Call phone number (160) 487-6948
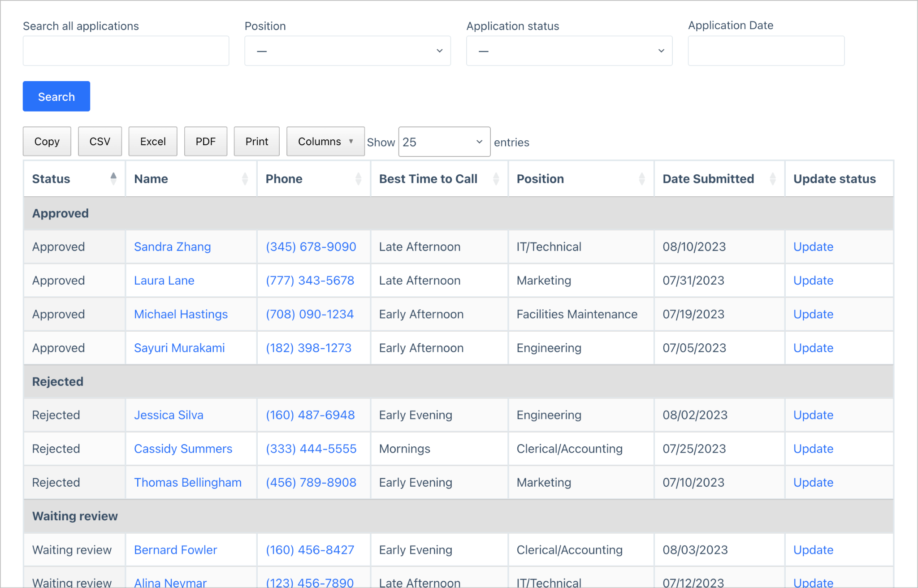The height and width of the screenshot is (588, 918). (310, 415)
